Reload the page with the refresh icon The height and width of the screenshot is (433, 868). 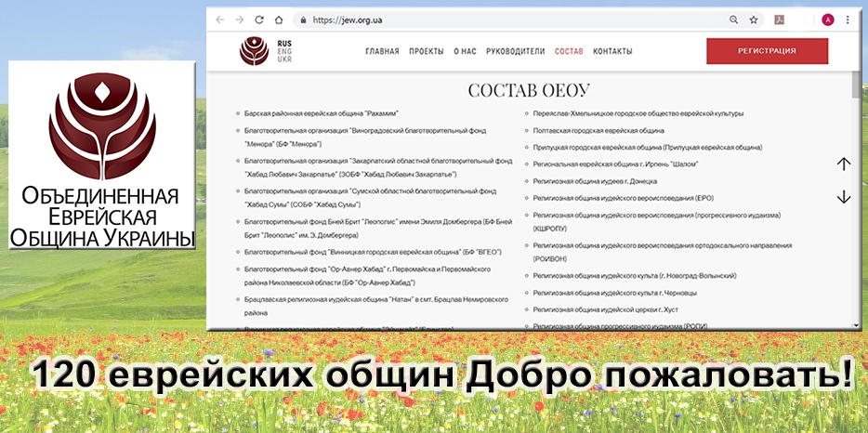click(259, 20)
